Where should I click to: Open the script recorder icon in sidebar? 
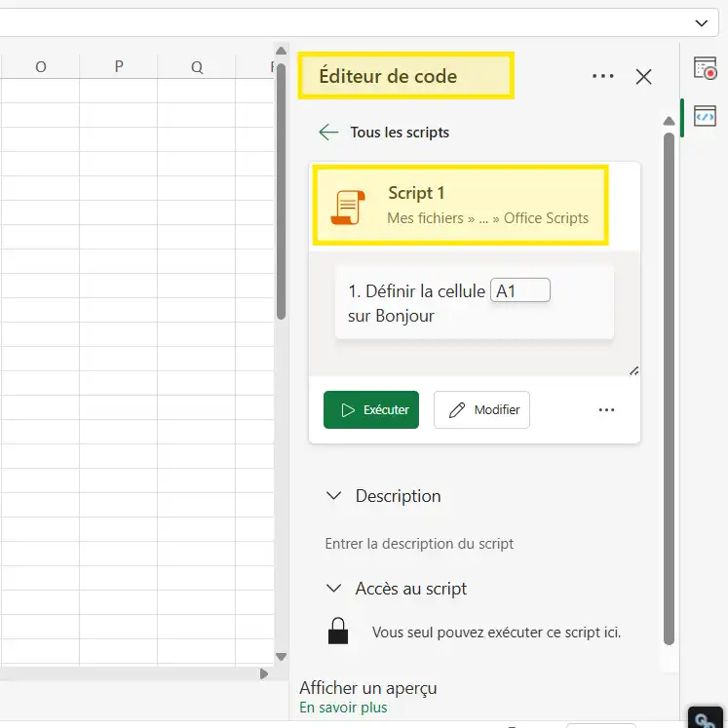tap(705, 67)
